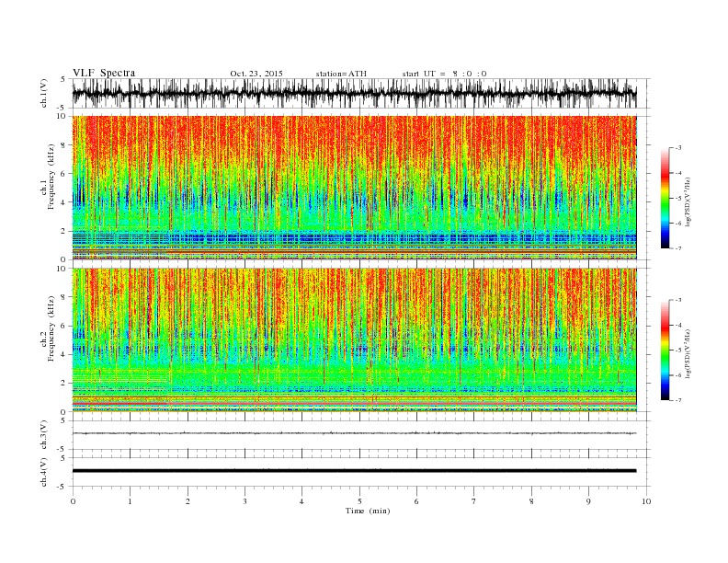Image resolution: width=728 pixels, height=563 pixels.
Task: Click the "-7" tick on ch.2 colorbar
Action: (x=677, y=400)
